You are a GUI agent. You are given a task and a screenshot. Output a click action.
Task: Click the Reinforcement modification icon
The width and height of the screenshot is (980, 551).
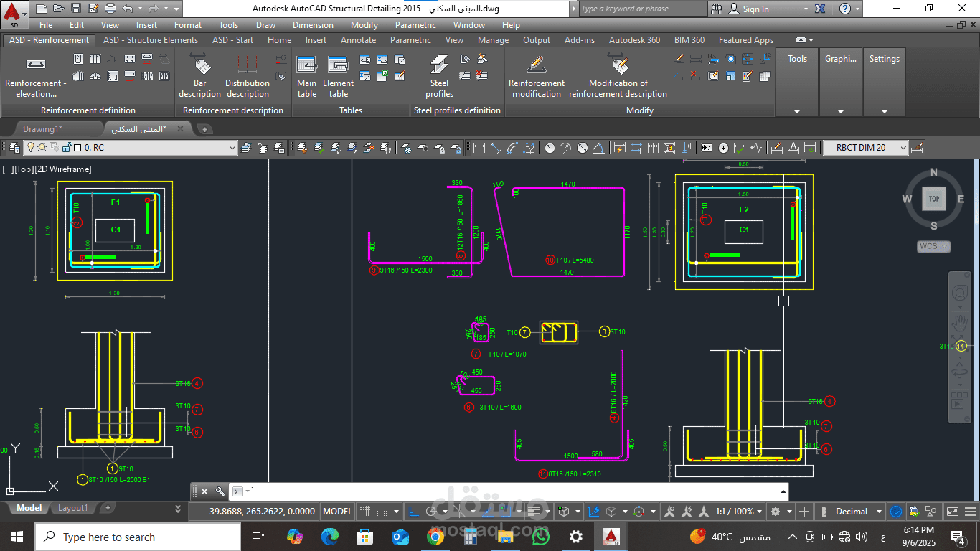[x=536, y=76]
